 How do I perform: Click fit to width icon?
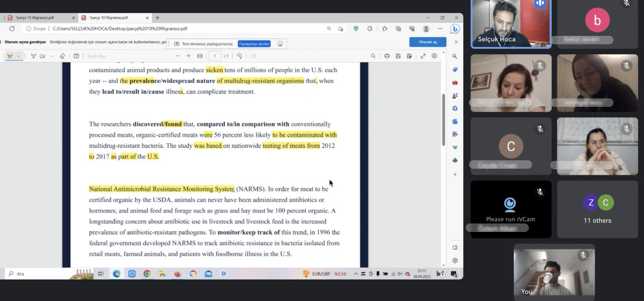pyautogui.click(x=200, y=56)
